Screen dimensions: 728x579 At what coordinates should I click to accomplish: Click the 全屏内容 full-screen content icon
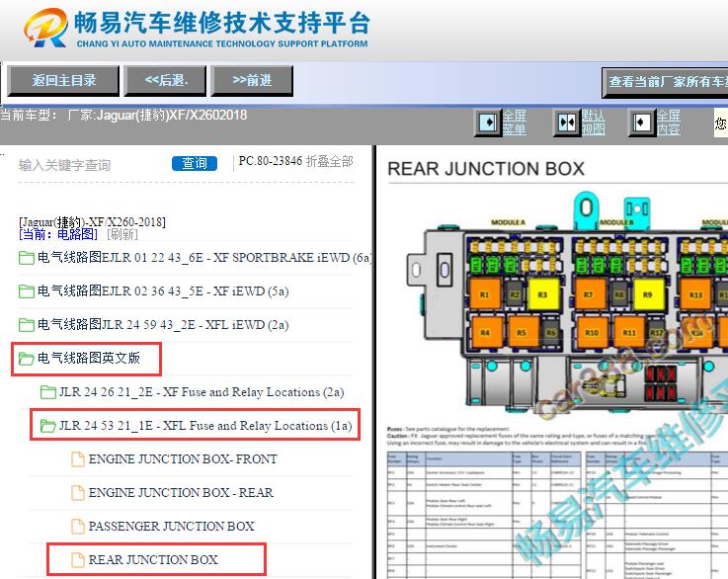pos(642,123)
